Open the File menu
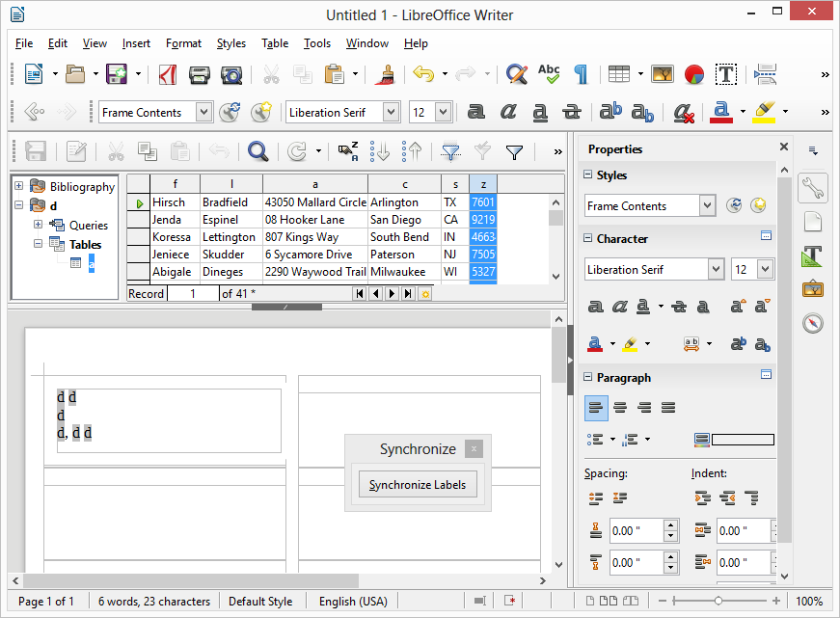The image size is (840, 618). tap(24, 43)
